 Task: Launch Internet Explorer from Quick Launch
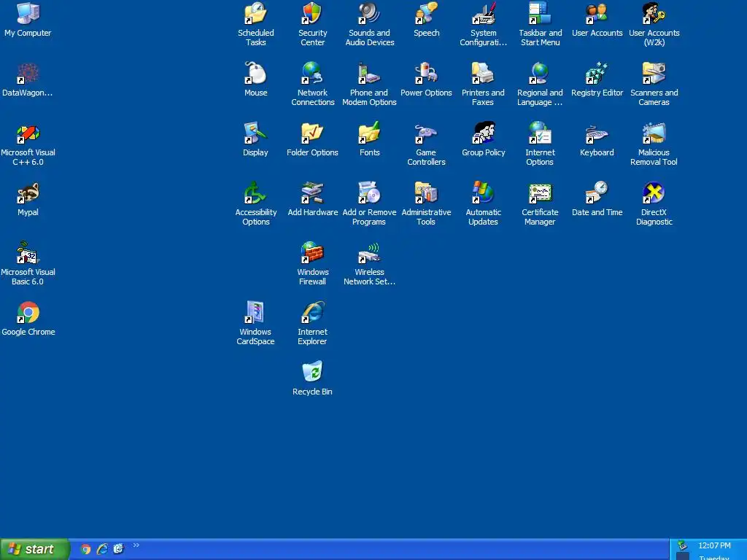[x=102, y=549]
